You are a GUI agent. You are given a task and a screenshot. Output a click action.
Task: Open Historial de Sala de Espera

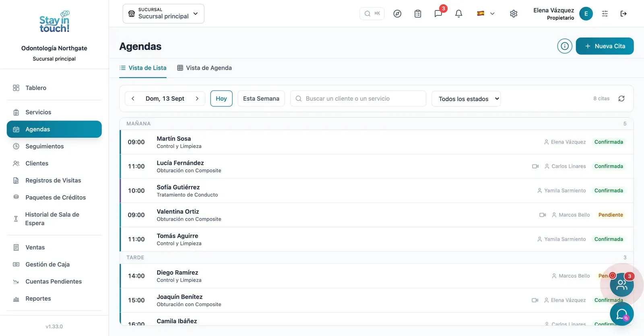pyautogui.click(x=54, y=219)
